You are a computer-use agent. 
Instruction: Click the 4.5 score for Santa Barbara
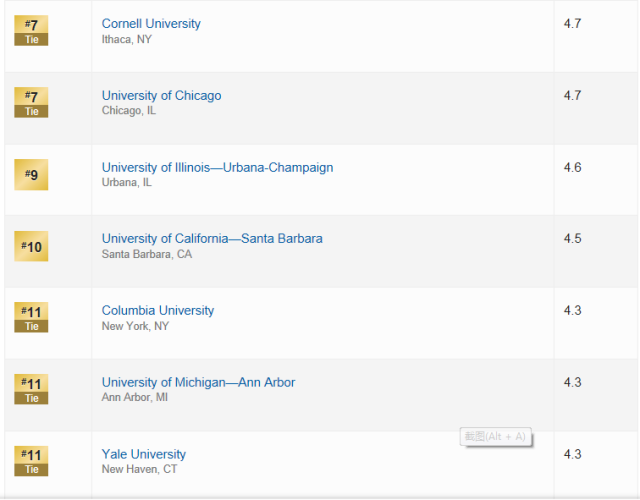(572, 238)
